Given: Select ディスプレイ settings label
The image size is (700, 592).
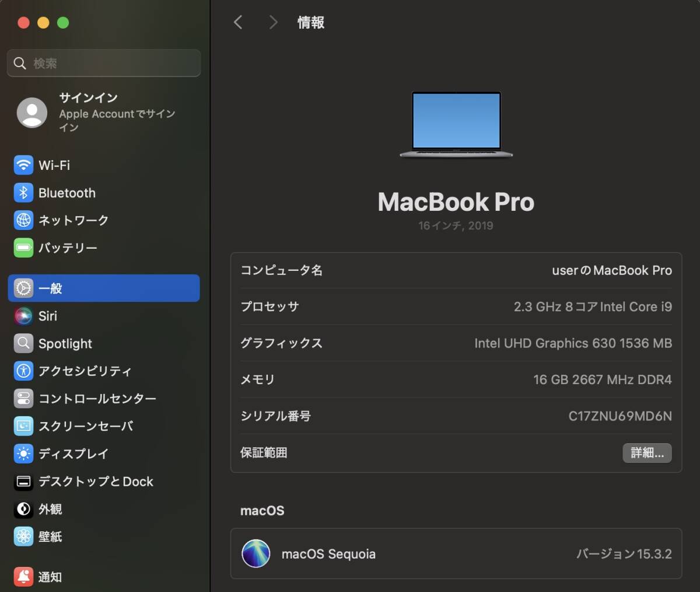Looking at the screenshot, I should [x=73, y=454].
